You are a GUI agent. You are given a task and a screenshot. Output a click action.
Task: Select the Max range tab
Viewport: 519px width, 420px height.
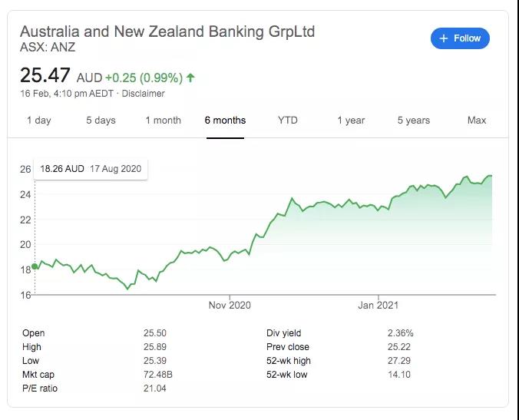pos(477,120)
